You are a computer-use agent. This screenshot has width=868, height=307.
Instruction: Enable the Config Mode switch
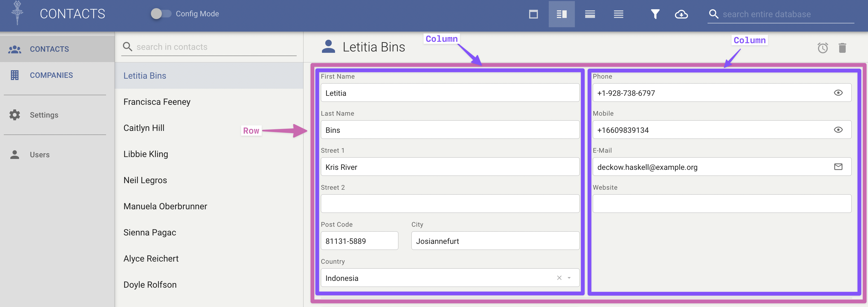click(x=161, y=14)
